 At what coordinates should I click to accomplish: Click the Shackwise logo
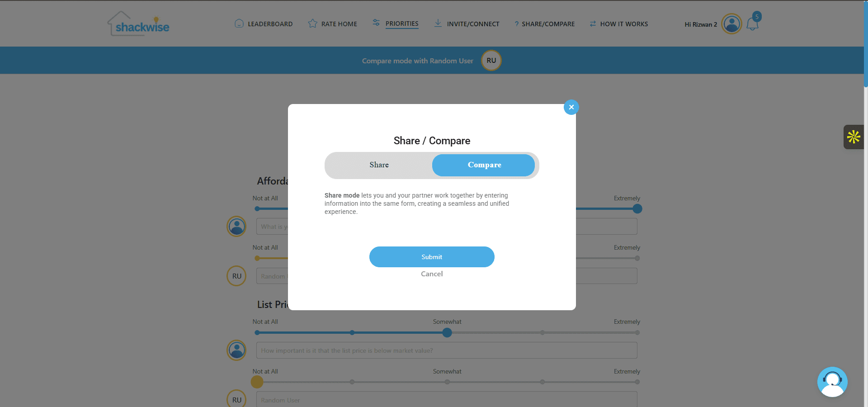point(138,24)
